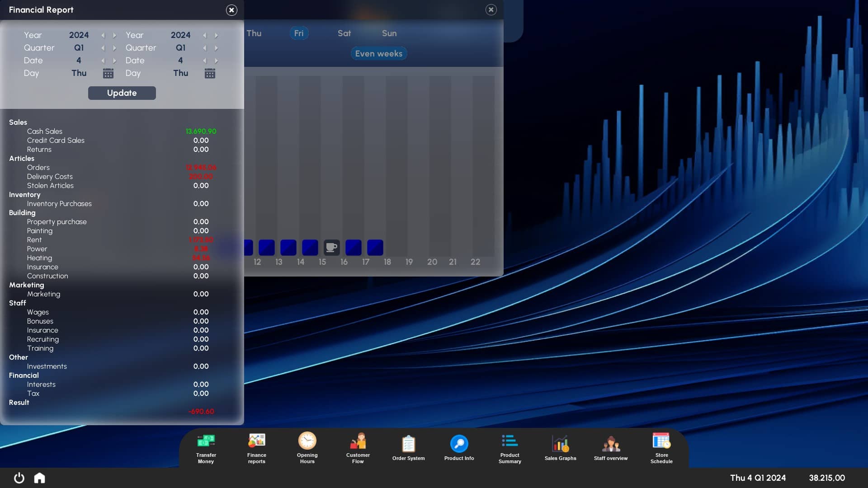
Task: Increase the start Year with right arrow
Action: click(x=115, y=35)
